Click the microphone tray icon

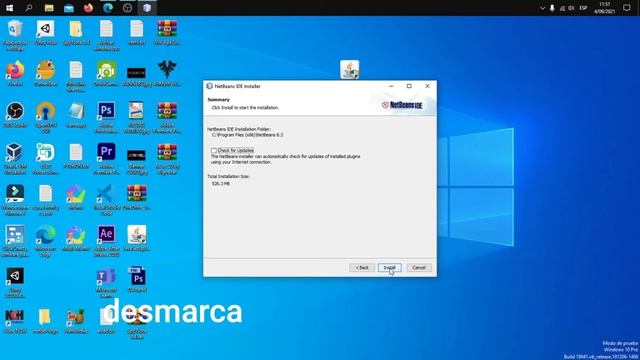tap(552, 8)
